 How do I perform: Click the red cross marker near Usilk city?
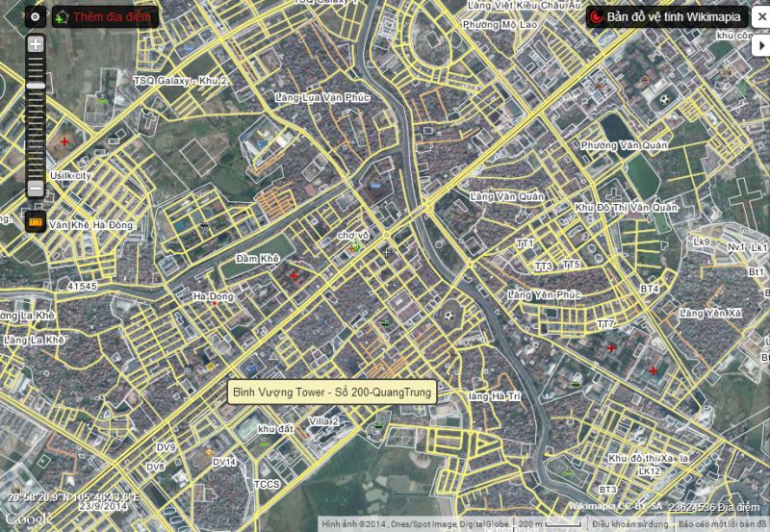point(64,141)
